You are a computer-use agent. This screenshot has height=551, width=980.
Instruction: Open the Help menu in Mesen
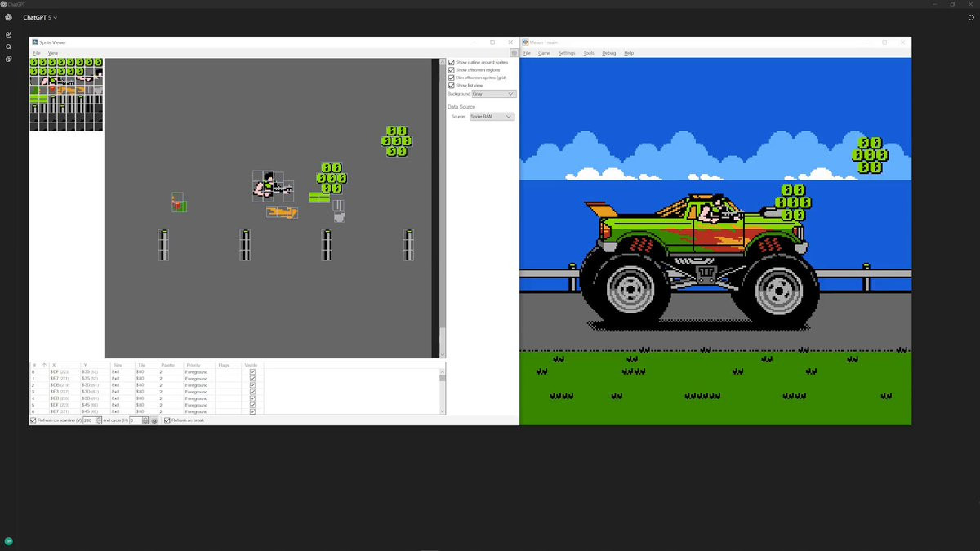click(629, 53)
